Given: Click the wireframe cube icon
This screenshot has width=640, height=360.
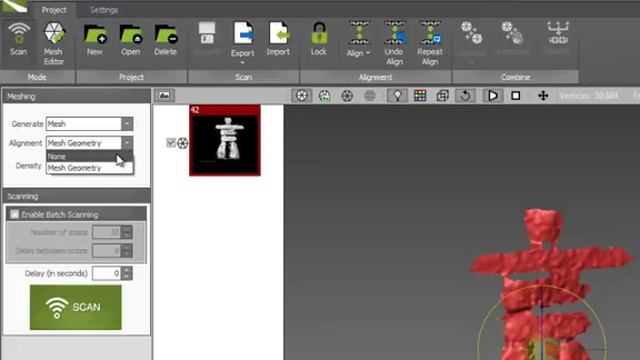Looking at the screenshot, I should tap(442, 96).
